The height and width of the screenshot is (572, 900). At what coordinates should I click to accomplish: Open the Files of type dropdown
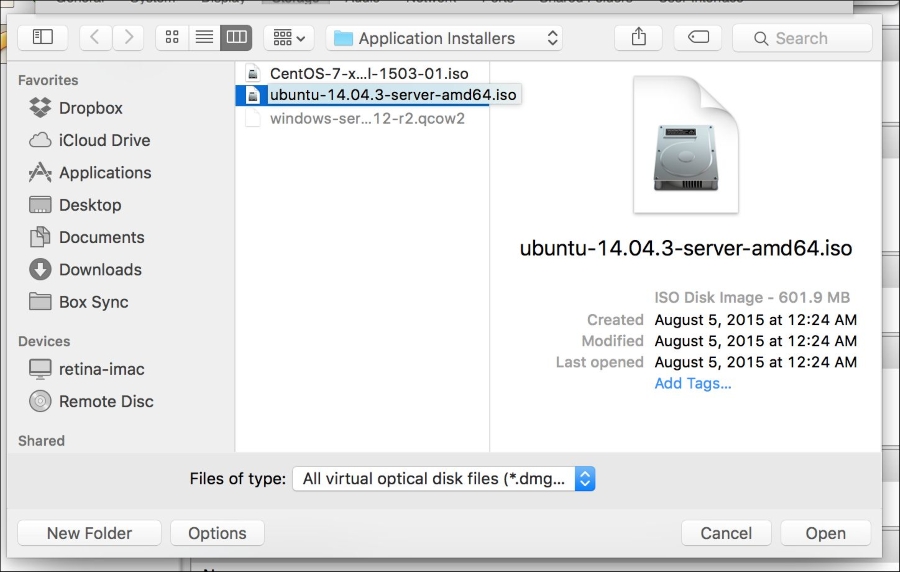pos(444,478)
